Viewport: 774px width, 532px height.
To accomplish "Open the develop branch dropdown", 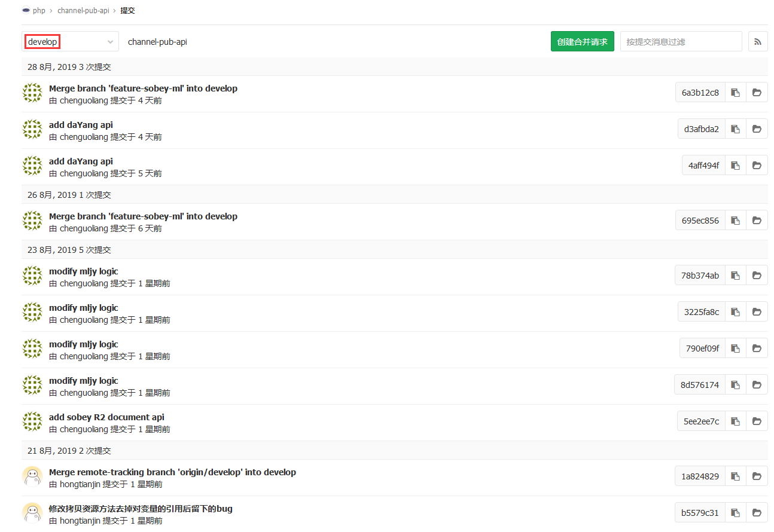I will coord(70,42).
